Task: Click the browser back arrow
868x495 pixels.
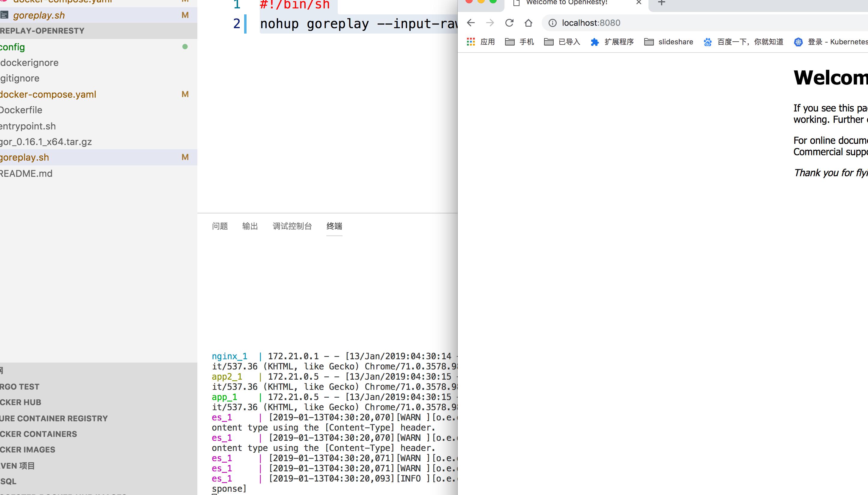Action: click(471, 23)
